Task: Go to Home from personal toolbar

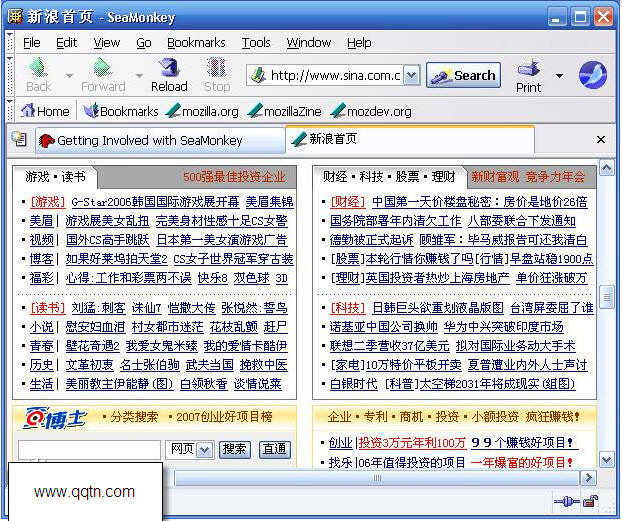Action: point(45,111)
